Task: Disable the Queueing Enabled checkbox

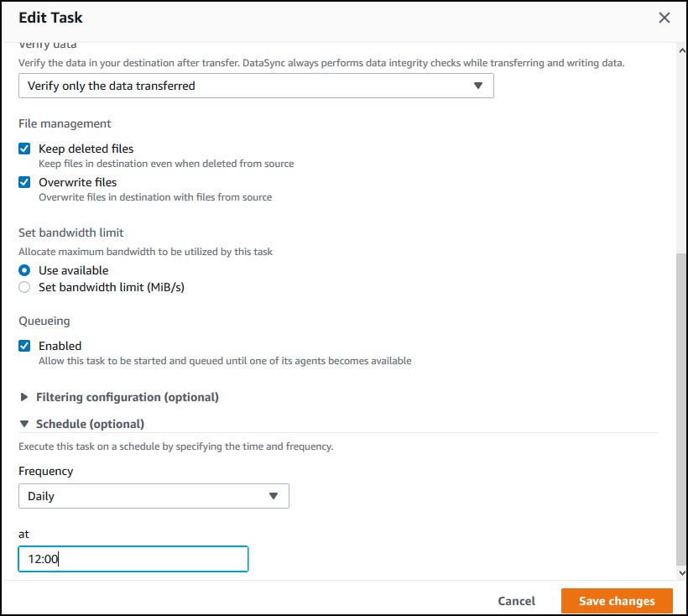Action: [24, 346]
